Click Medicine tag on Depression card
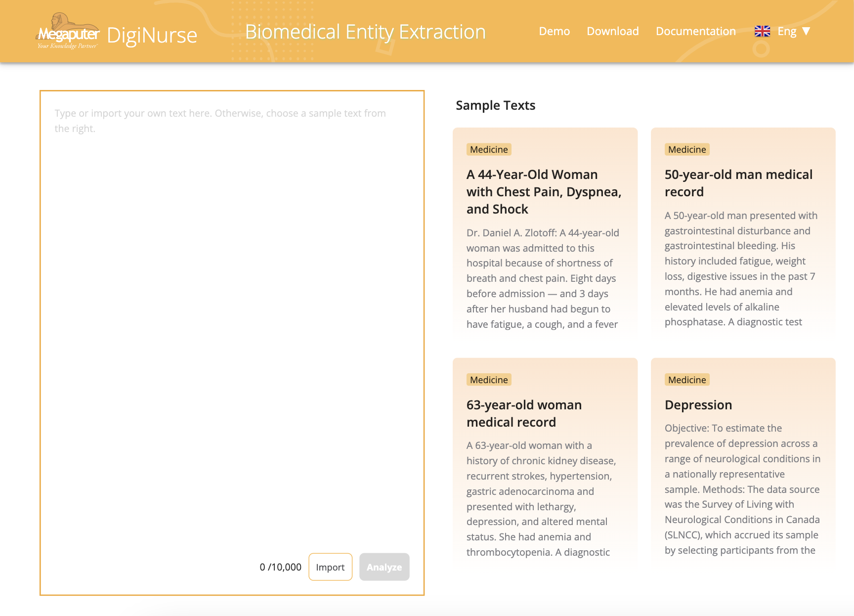This screenshot has width=854, height=616. (687, 380)
